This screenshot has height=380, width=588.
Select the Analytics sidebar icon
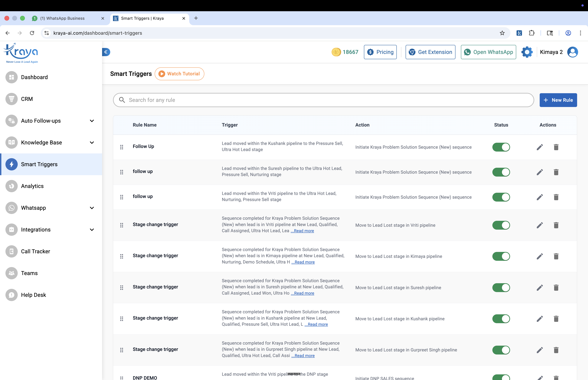click(12, 186)
